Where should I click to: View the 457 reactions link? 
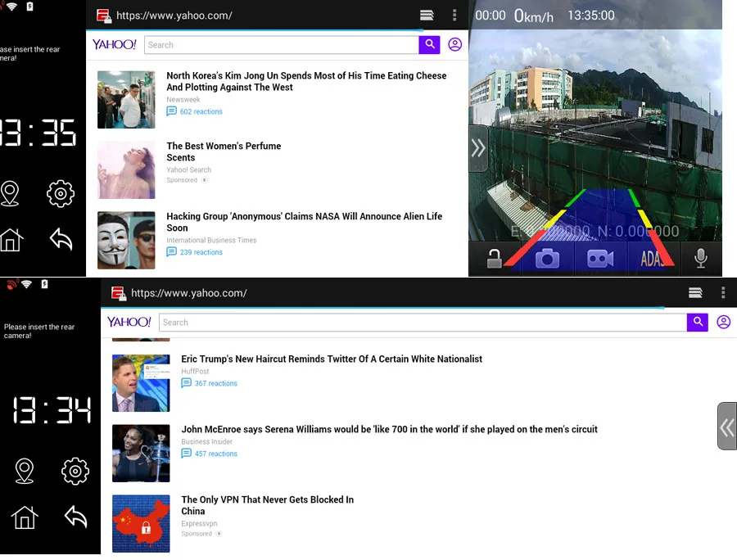[x=209, y=454]
